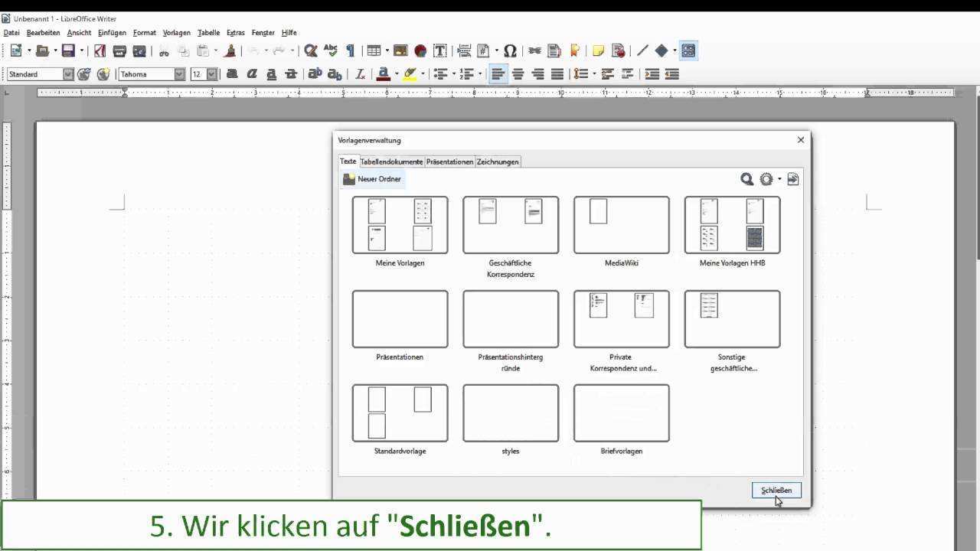Switch to the Zeichnungen tab
Screen dimensions: 980x551
498,161
